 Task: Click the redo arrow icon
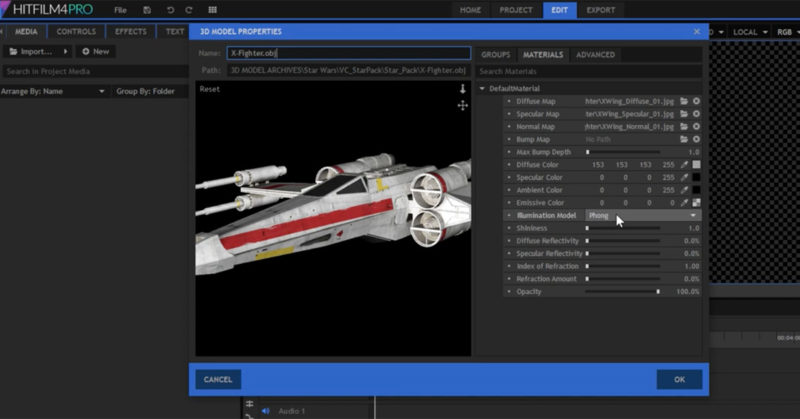(x=189, y=10)
